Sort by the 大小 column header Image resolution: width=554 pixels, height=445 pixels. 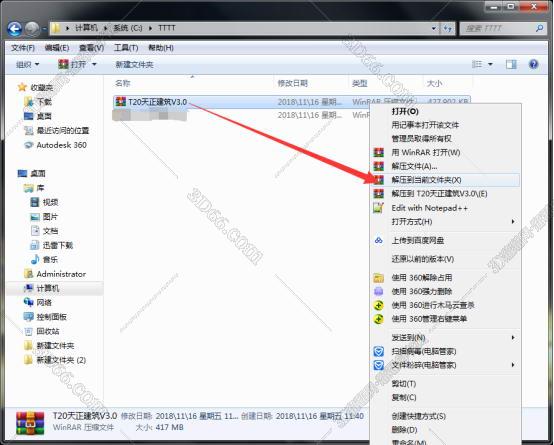point(435,83)
